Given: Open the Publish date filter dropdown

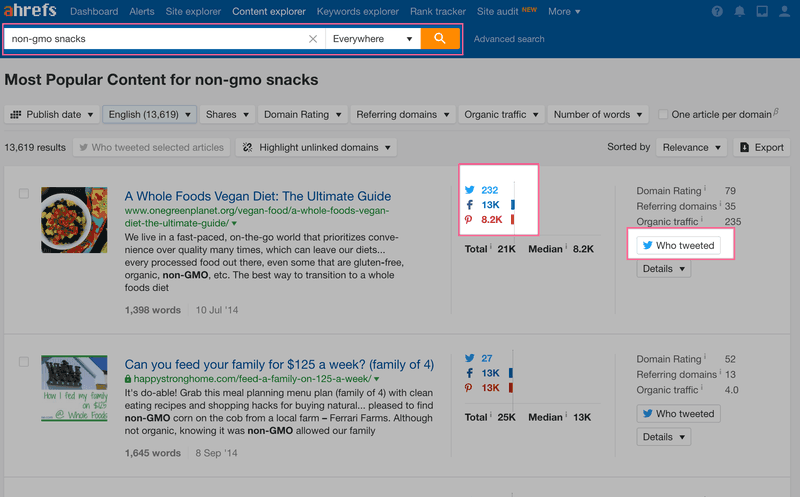Looking at the screenshot, I should (x=52, y=114).
